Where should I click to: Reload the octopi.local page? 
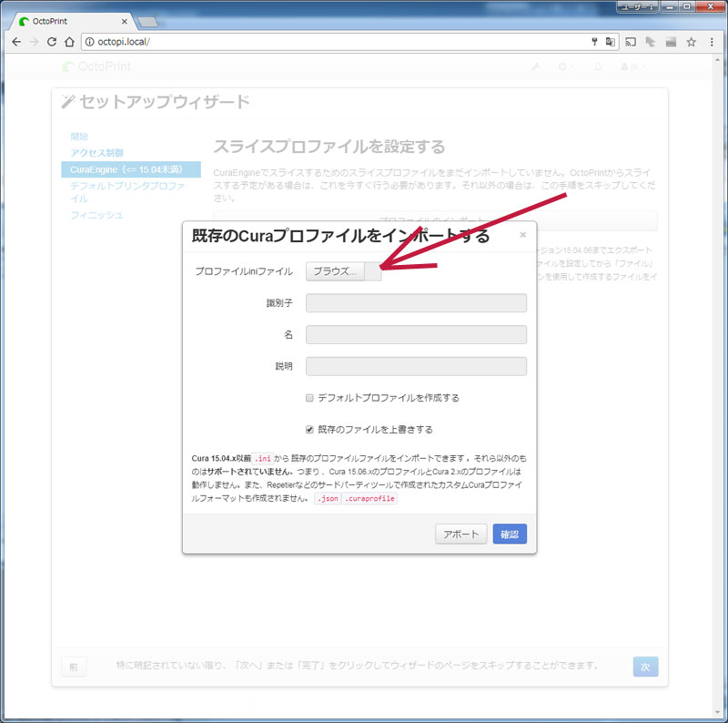tap(52, 42)
